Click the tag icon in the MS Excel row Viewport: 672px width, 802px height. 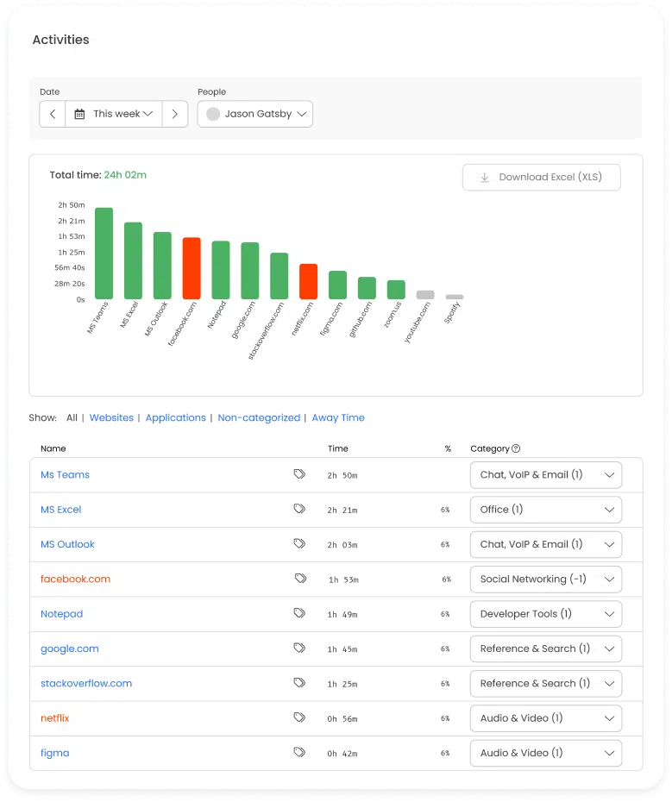point(299,510)
